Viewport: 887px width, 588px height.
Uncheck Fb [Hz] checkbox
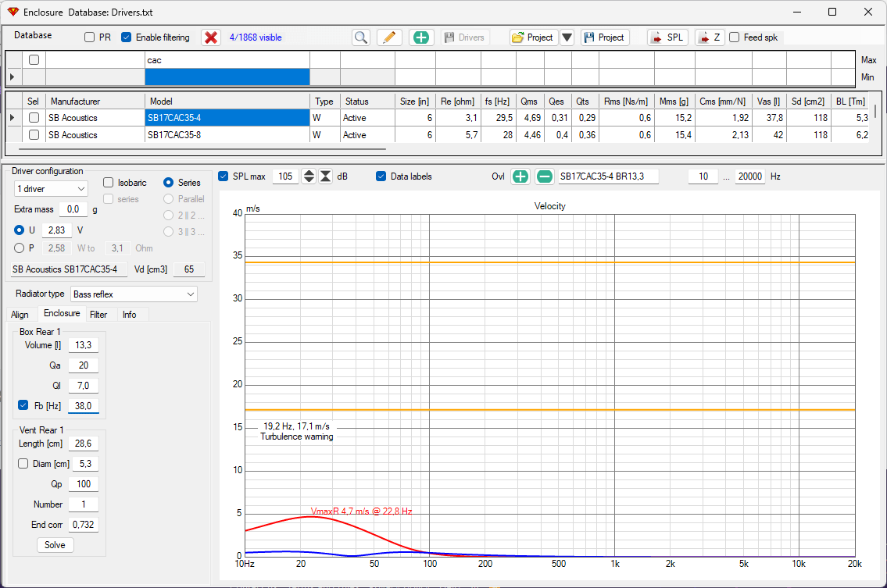point(23,405)
